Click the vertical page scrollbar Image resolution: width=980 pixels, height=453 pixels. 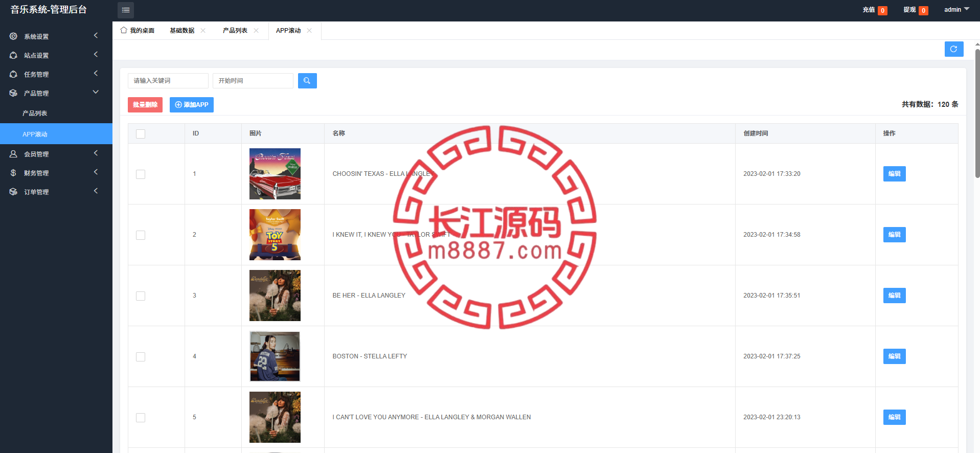tap(977, 112)
